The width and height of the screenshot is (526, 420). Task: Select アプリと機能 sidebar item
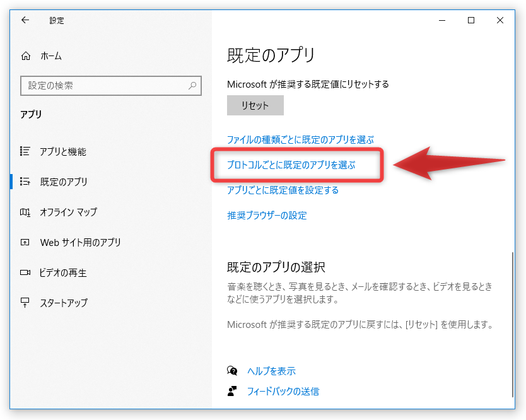63,151
